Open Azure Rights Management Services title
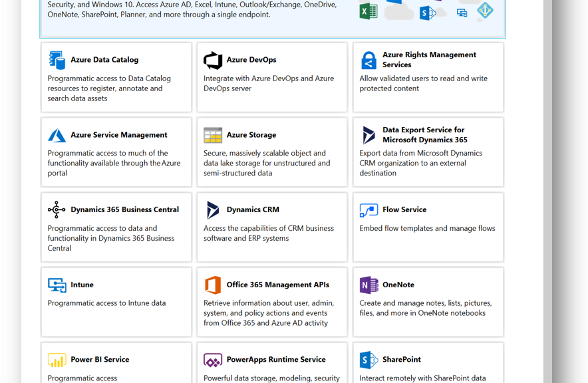 430,60
